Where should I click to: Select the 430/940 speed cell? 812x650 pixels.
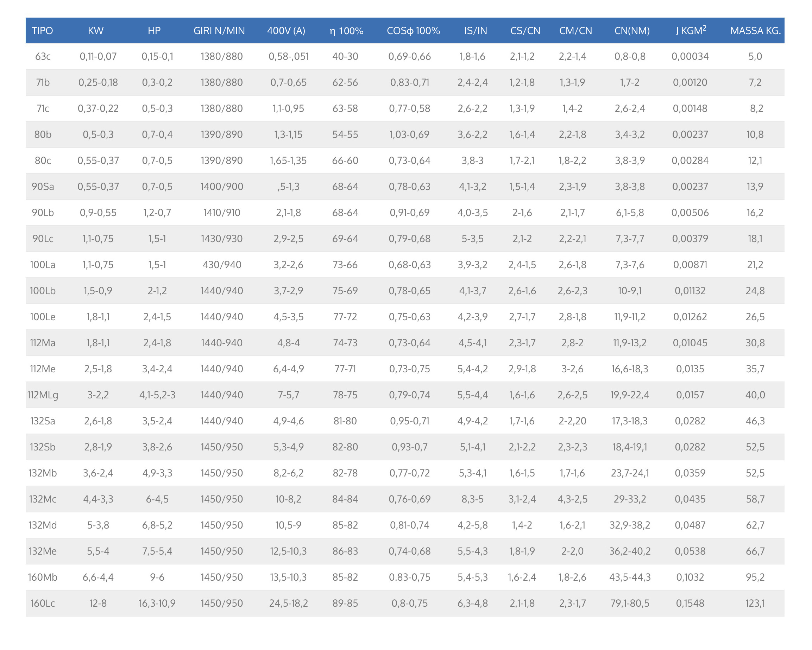[x=222, y=265]
